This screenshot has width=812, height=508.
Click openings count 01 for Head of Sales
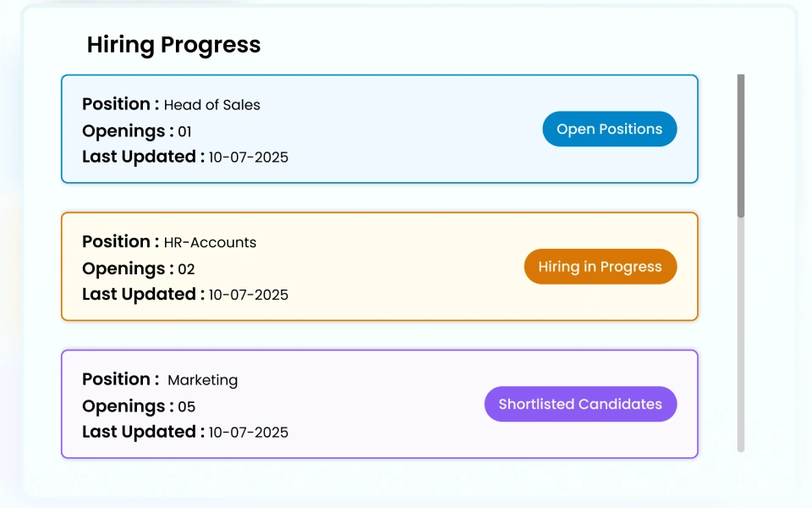184,132
